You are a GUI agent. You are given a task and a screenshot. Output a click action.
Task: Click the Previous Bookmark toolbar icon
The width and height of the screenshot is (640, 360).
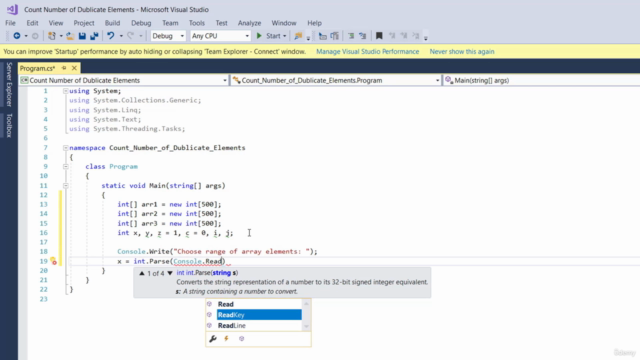click(x=392, y=36)
